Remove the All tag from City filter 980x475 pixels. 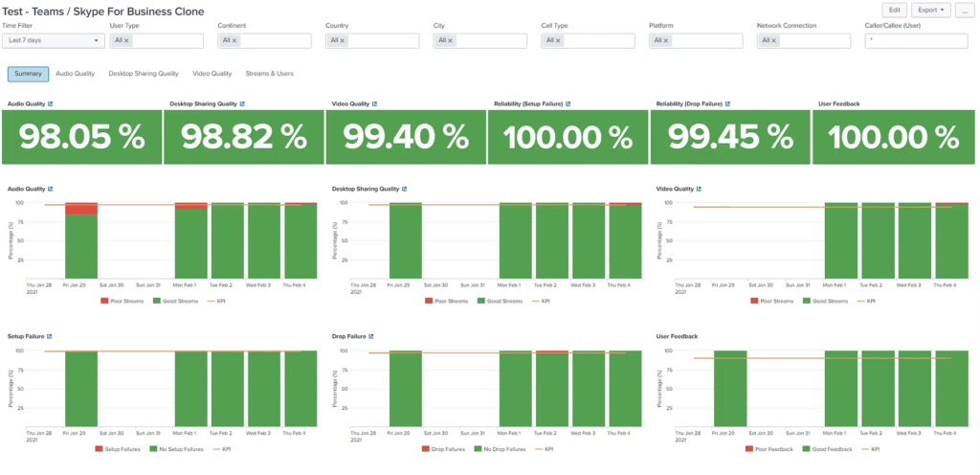450,40
